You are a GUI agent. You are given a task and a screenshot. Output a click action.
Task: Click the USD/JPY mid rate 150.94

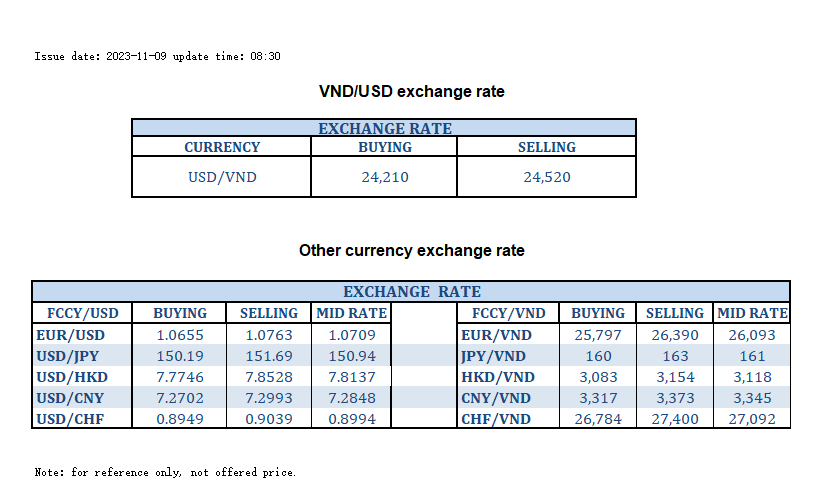[x=352, y=356]
